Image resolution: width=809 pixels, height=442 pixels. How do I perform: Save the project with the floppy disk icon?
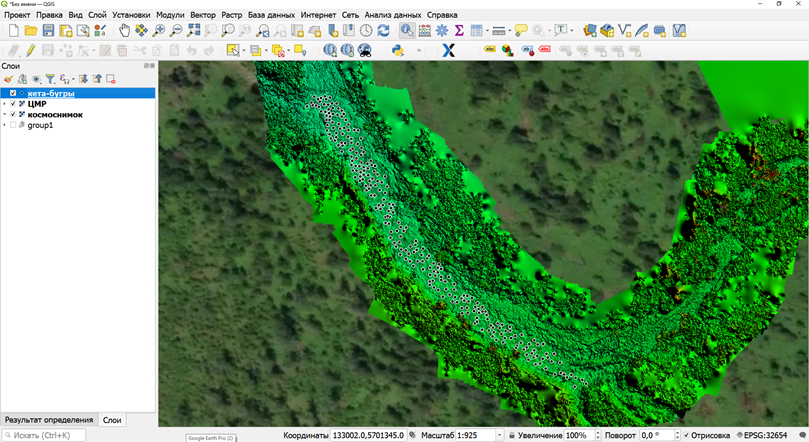point(49,31)
